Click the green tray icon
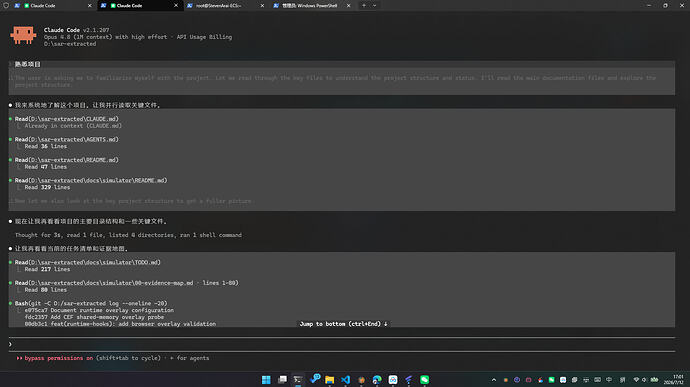Screen dimensions: 690x387 (x=551, y=380)
